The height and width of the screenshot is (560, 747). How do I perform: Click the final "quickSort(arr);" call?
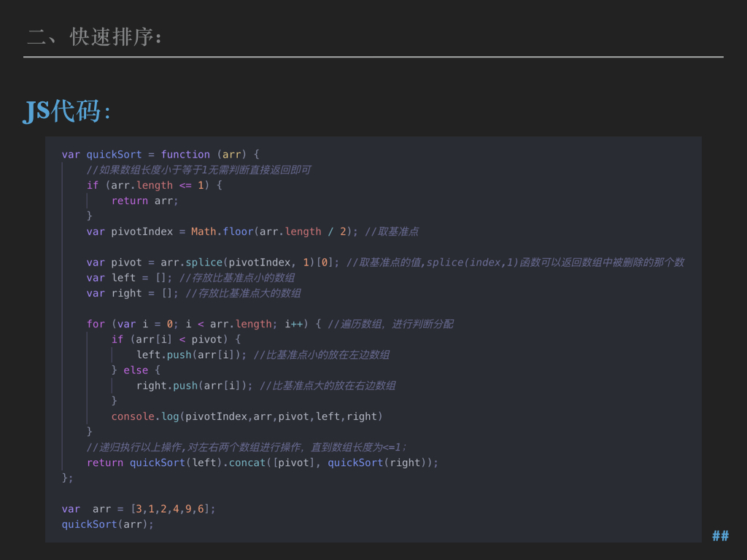pyautogui.click(x=107, y=524)
